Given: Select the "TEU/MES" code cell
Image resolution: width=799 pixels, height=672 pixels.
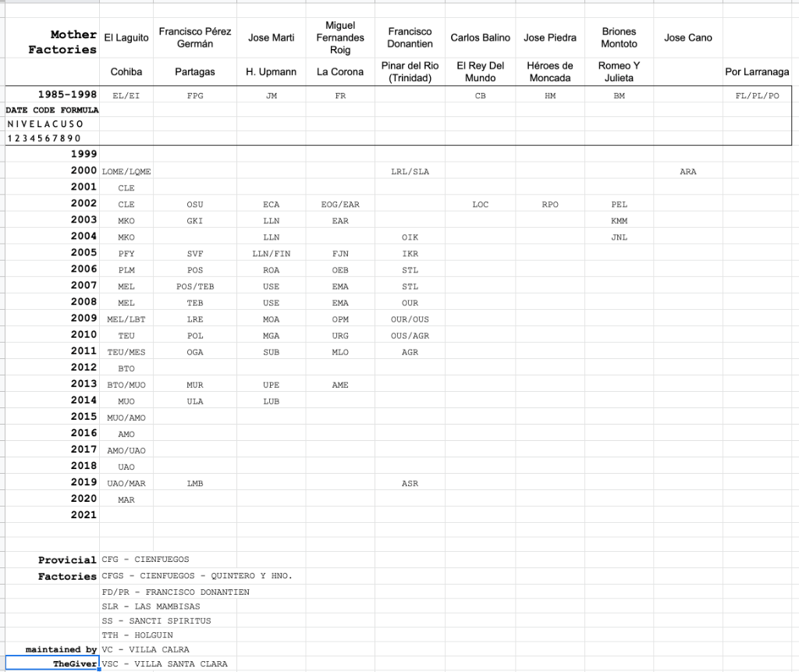Looking at the screenshot, I should pos(126,352).
